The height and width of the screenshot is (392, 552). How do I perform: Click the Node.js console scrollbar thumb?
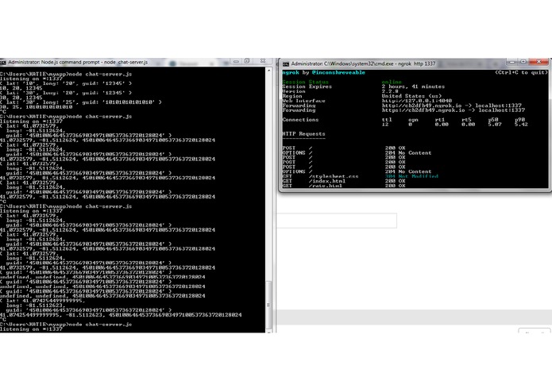[268, 305]
